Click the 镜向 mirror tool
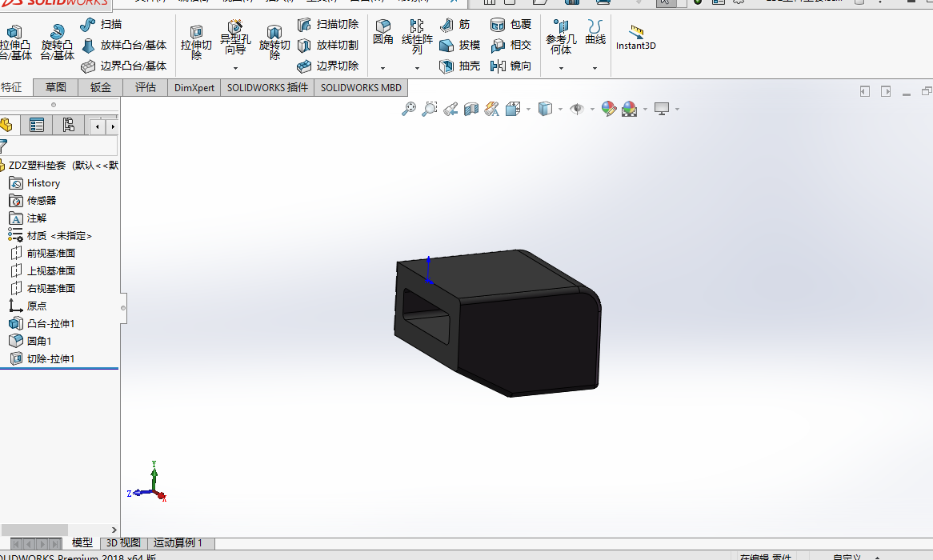 [x=511, y=66]
